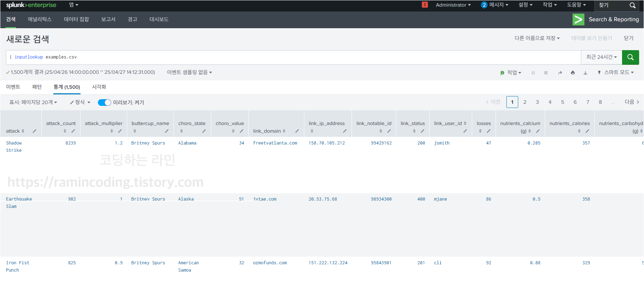Open the 도움말 help dropdown
This screenshot has width=644, height=289.
tap(576, 5)
